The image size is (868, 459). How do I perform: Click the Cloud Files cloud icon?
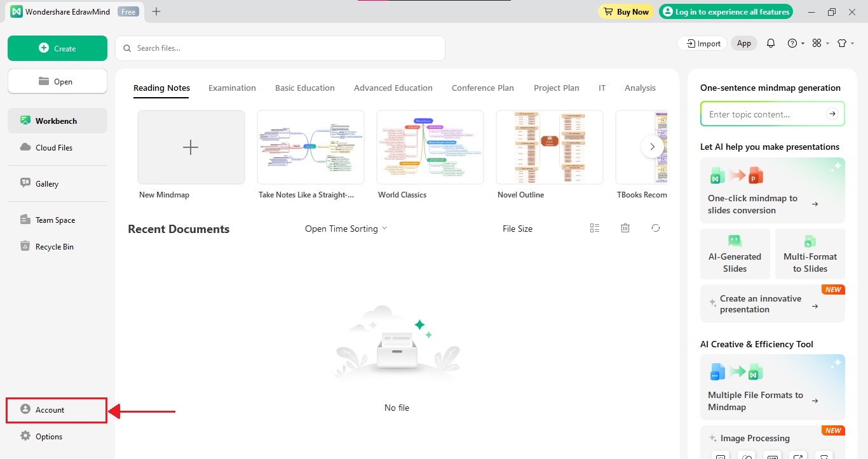(25, 147)
